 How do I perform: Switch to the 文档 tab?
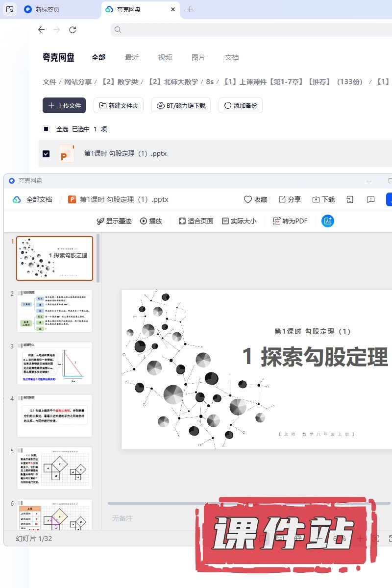click(x=232, y=57)
